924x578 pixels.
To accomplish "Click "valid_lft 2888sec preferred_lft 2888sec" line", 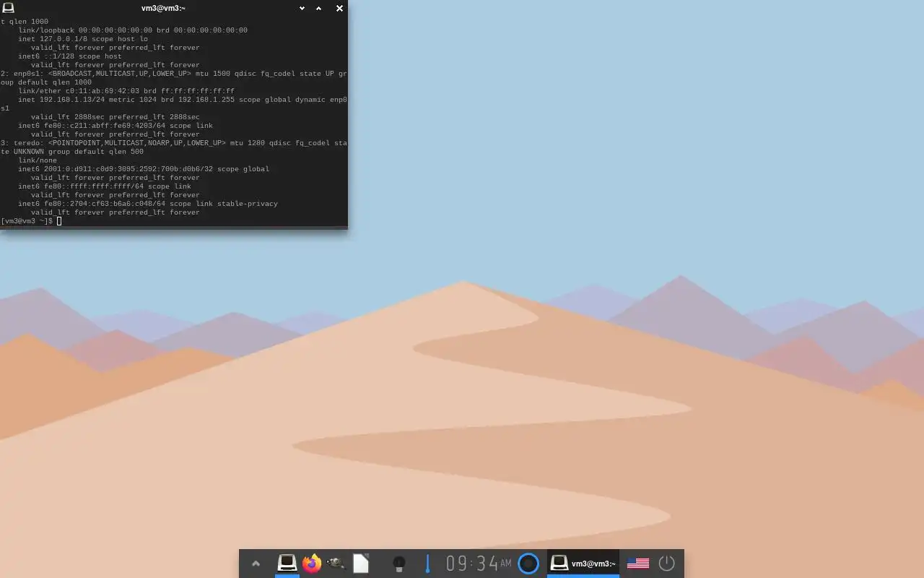I will 115,117.
